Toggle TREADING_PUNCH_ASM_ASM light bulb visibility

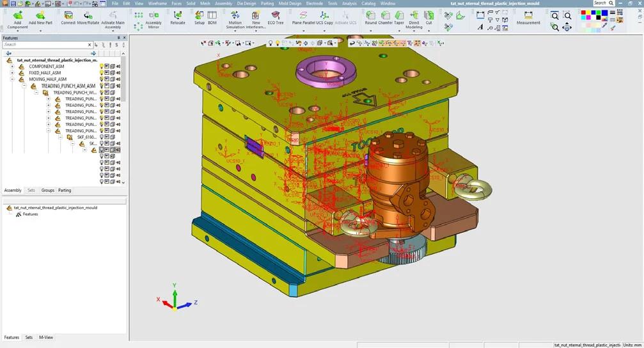tap(102, 86)
